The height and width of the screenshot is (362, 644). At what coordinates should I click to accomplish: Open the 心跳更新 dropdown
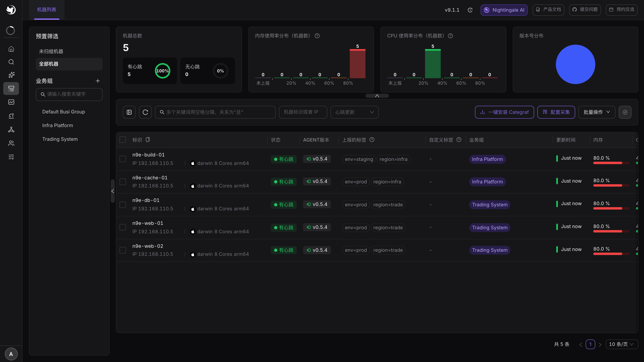[354, 112]
